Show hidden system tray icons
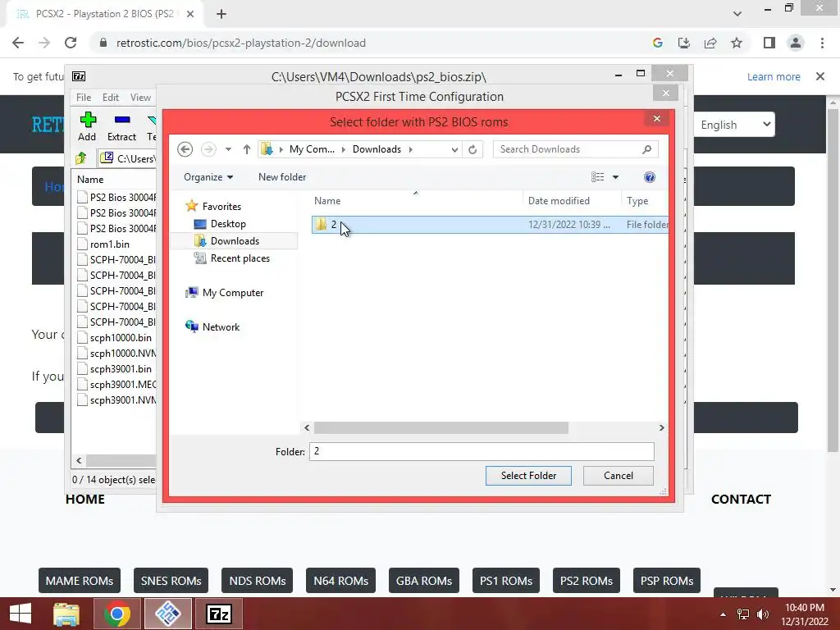The image size is (840, 630). point(724,614)
